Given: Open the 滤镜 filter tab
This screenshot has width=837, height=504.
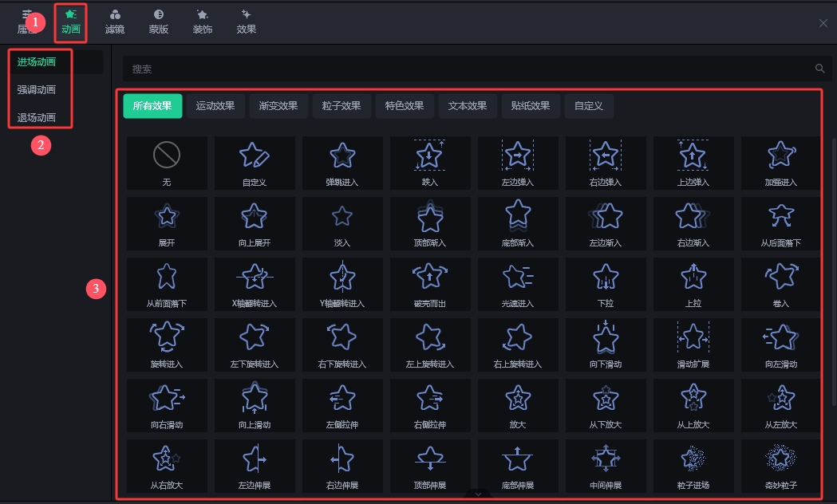Looking at the screenshot, I should tap(115, 22).
